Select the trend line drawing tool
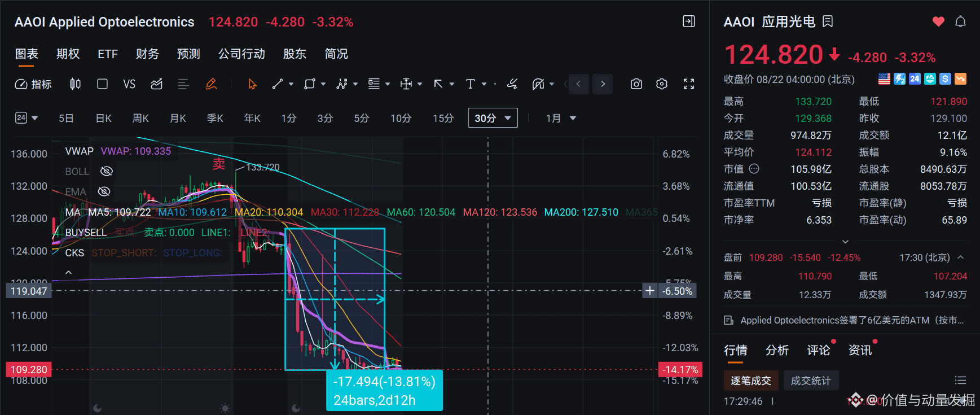980x415 pixels. (x=277, y=84)
